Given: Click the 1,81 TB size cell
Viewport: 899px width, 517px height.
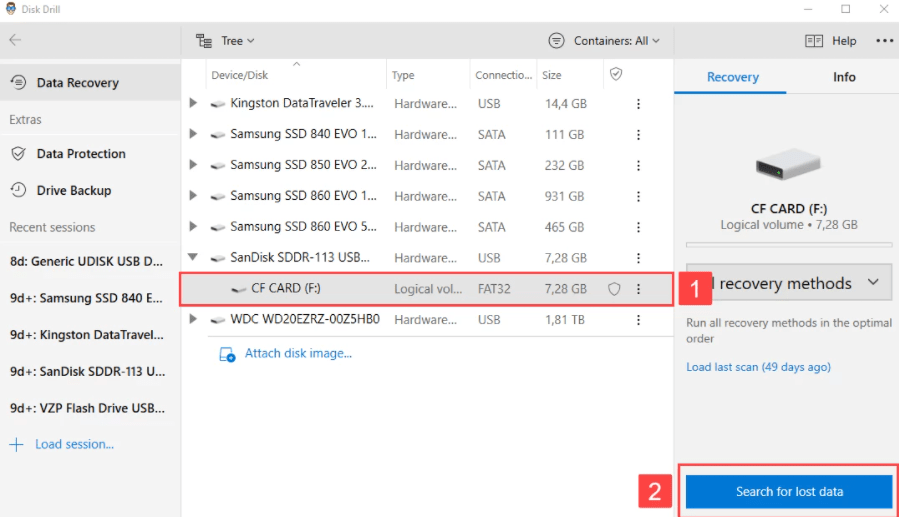Looking at the screenshot, I should click(x=564, y=320).
